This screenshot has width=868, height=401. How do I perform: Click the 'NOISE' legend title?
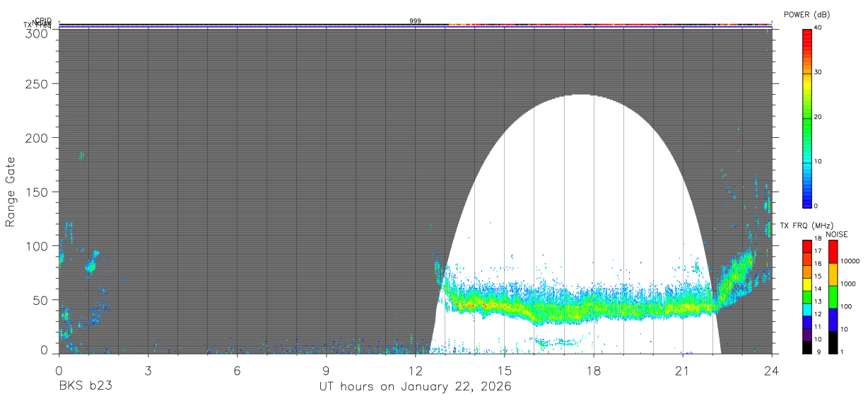pyautogui.click(x=836, y=235)
